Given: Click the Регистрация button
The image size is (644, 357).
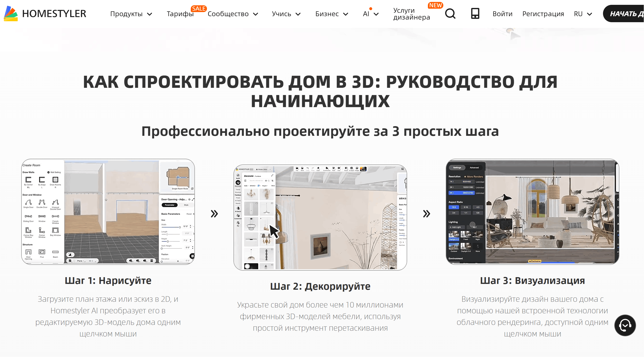Looking at the screenshot, I should (x=543, y=14).
